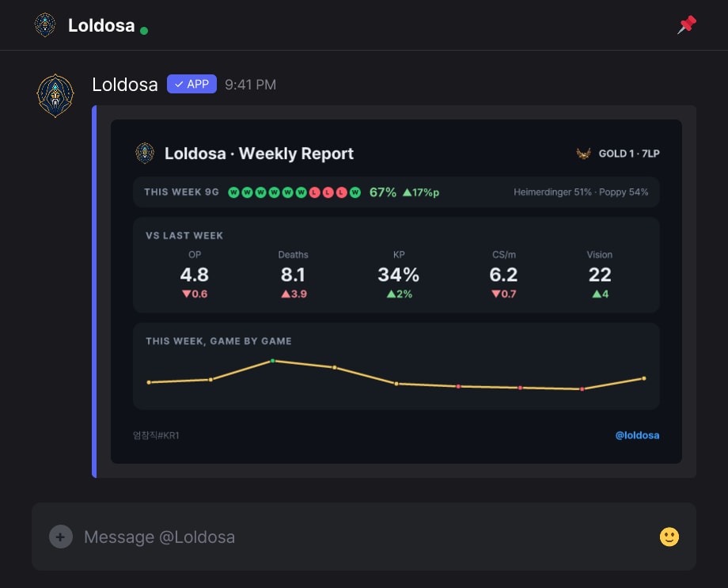
Task: Click 'THIS WEEK, GAME BY GAME' heading
Action: click(x=218, y=341)
